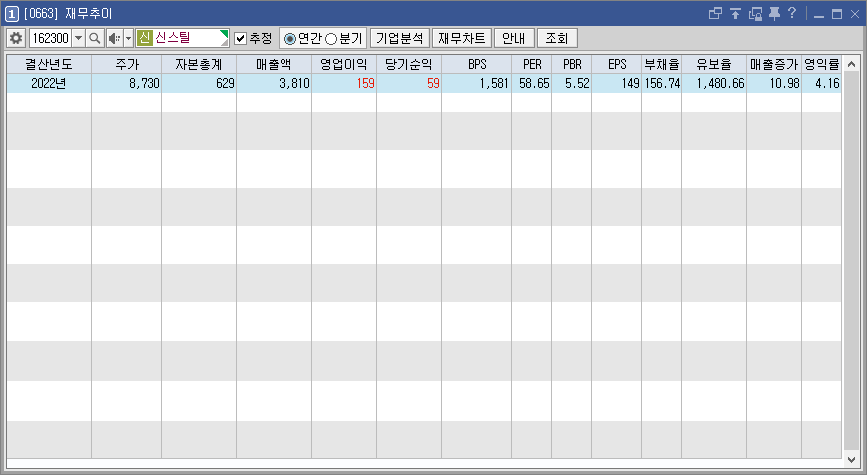Image resolution: width=867 pixels, height=475 pixels.
Task: Click the sales growth value 10.98
Action: [x=785, y=83]
